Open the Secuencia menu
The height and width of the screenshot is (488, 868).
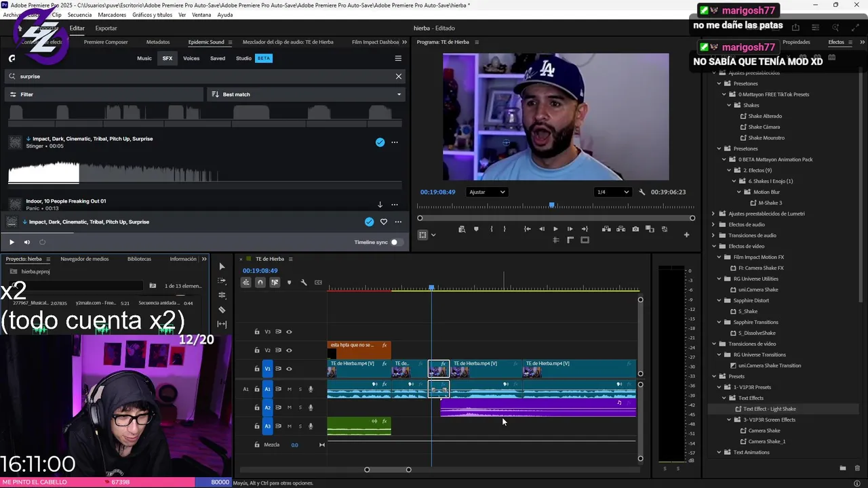[x=79, y=15]
